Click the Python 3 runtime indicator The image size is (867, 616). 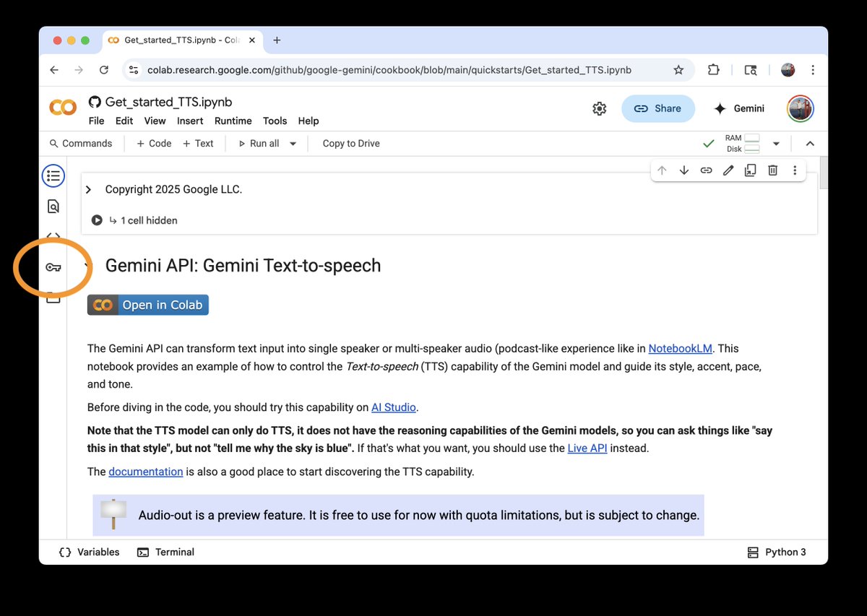[777, 552]
